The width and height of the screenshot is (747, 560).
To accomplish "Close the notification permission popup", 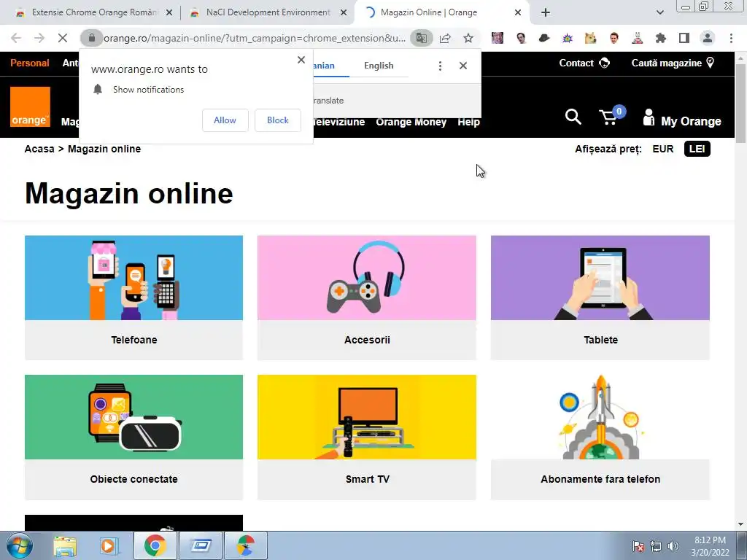I will 301,60.
